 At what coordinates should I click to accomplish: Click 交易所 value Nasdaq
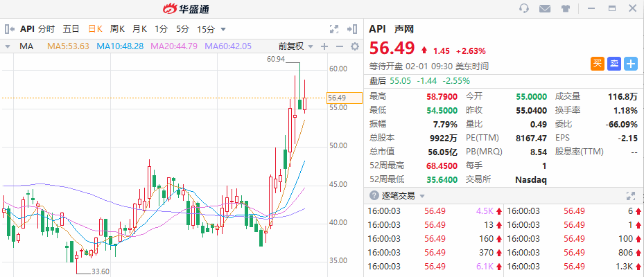pyautogui.click(x=531, y=180)
